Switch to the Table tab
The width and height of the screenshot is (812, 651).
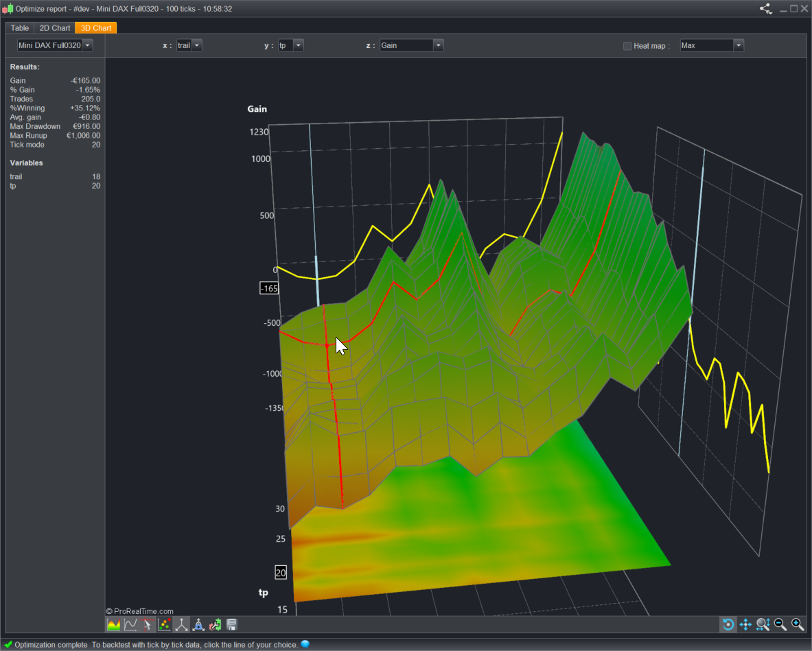20,28
